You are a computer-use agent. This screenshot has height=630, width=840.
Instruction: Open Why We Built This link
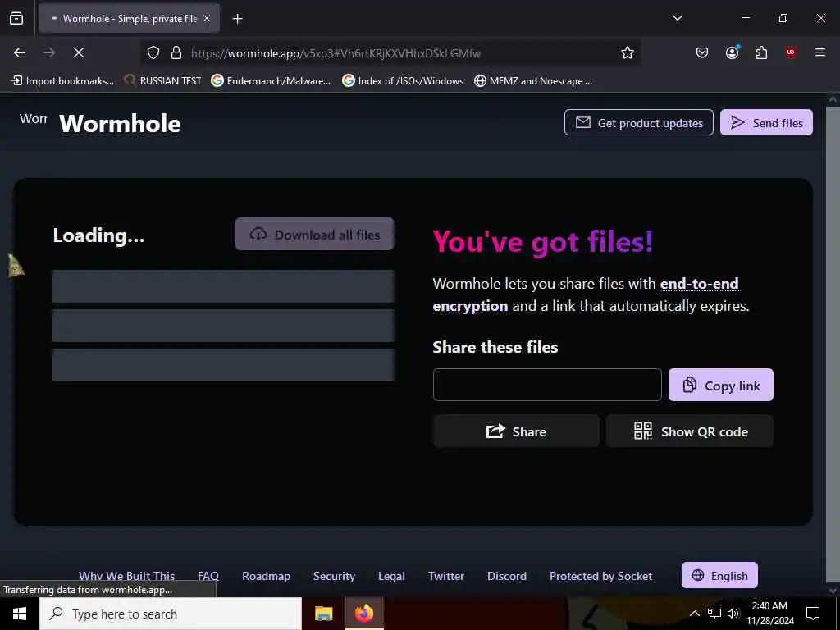tap(127, 576)
